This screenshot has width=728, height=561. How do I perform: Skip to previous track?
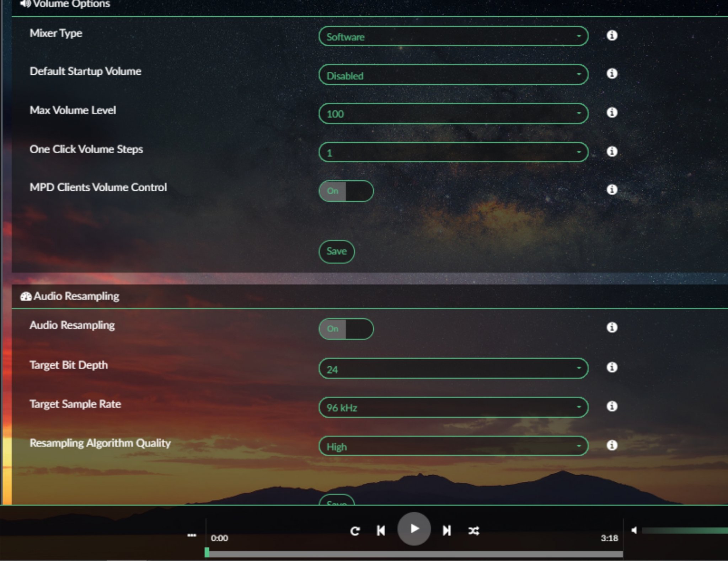(x=381, y=531)
